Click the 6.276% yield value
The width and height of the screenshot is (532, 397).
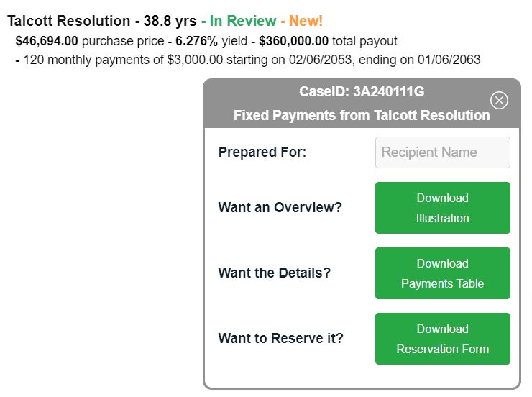pyautogui.click(x=196, y=41)
